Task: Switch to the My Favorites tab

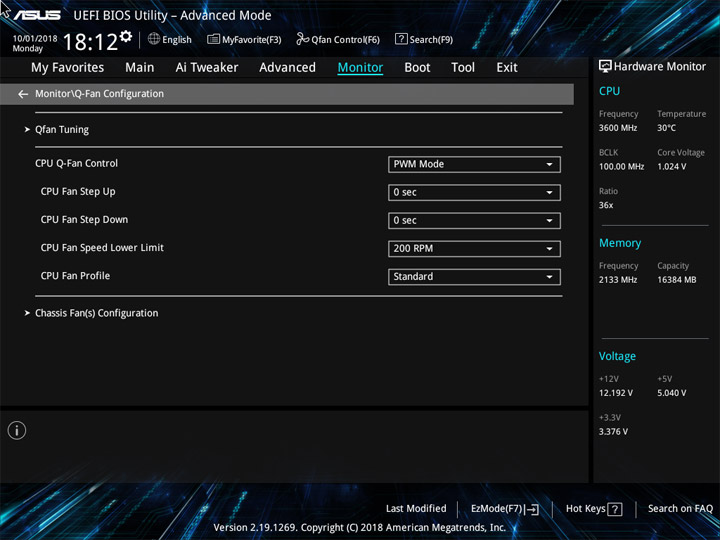Action: 68,68
